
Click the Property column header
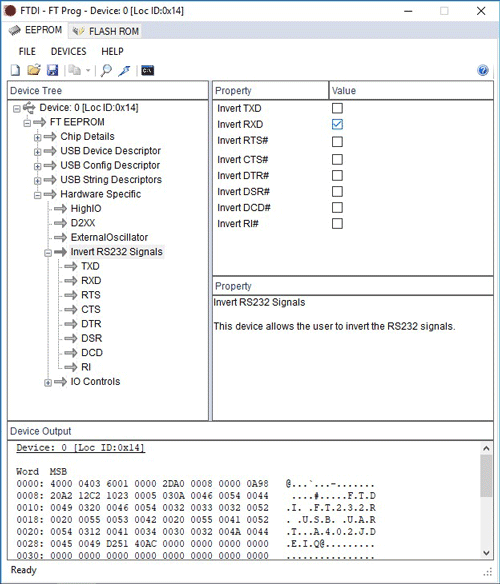(x=270, y=91)
